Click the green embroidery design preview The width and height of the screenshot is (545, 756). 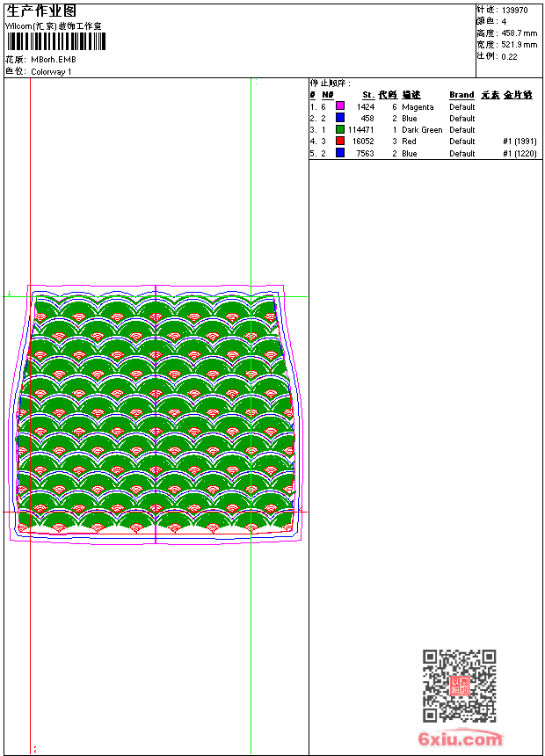click(156, 414)
